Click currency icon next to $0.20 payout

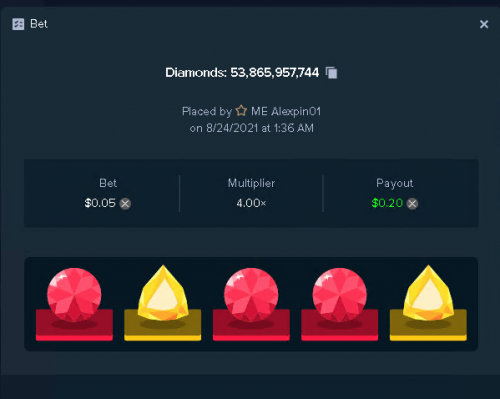pos(412,203)
